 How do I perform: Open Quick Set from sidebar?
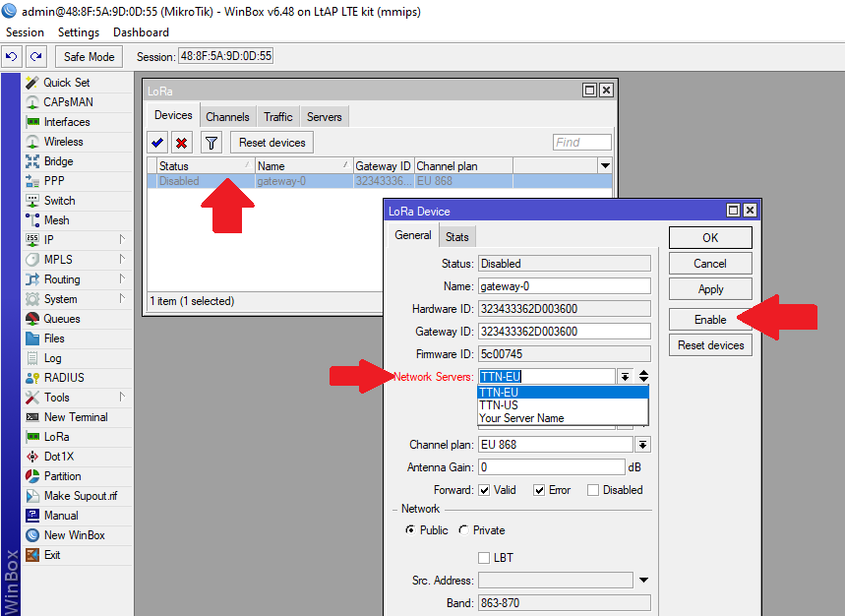tap(66, 83)
